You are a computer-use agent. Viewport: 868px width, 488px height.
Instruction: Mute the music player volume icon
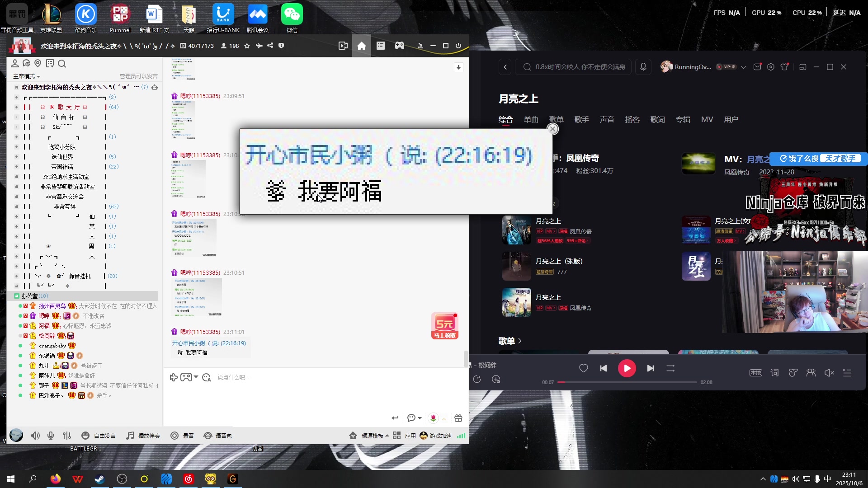pyautogui.click(x=829, y=373)
